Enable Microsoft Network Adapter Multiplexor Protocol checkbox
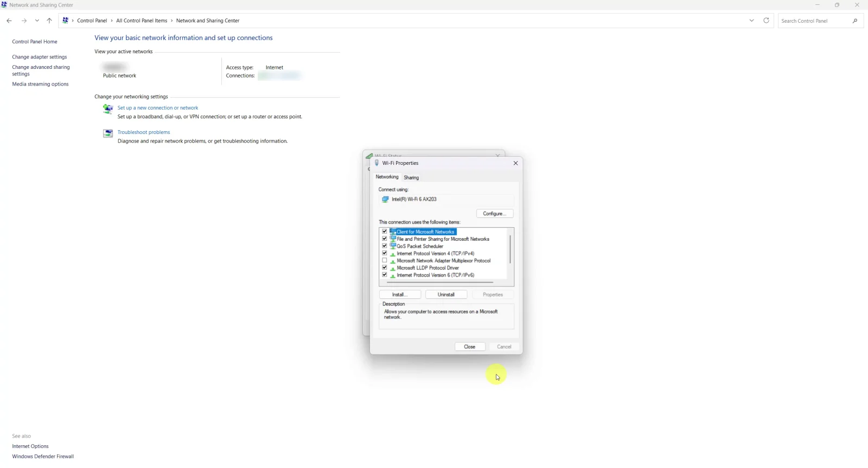The height and width of the screenshot is (468, 868). [x=385, y=261]
